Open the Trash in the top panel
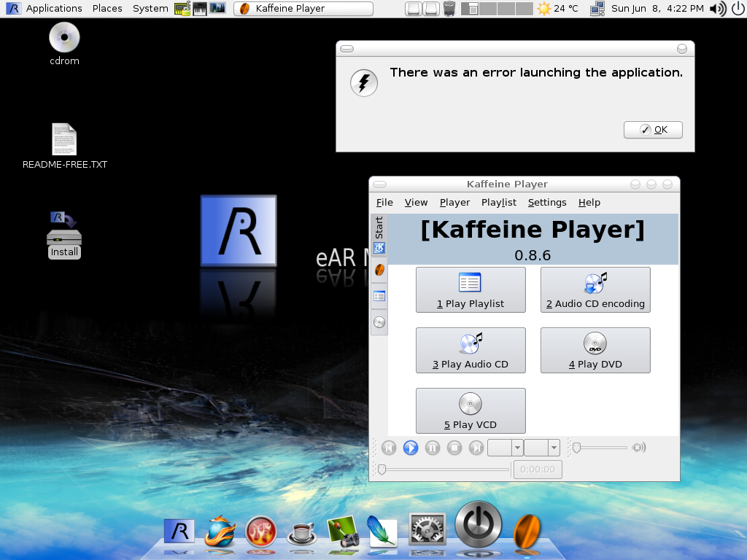Image resolution: width=747 pixels, height=560 pixels. click(x=449, y=9)
